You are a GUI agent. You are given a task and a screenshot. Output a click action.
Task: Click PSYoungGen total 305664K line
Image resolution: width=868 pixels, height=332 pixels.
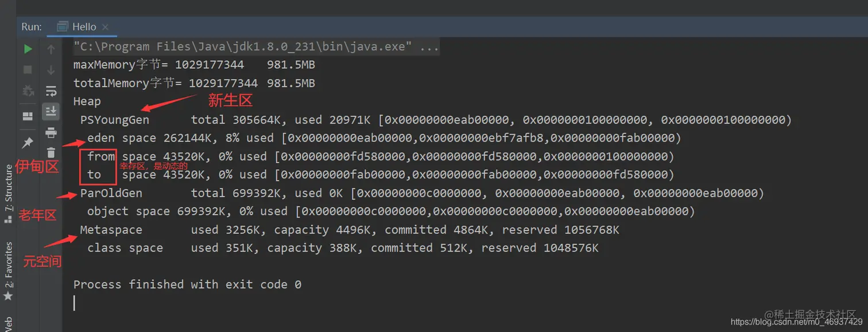pyautogui.click(x=436, y=120)
